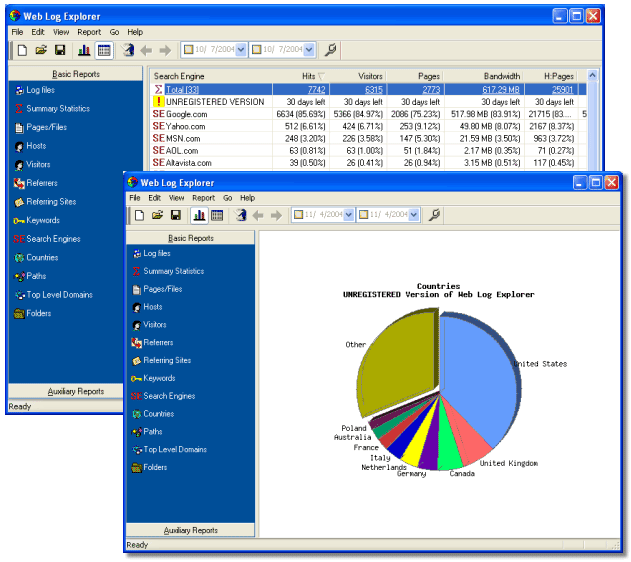
Task: Toggle second date checkbox 10/7/2004 in back window
Action: coord(256,49)
